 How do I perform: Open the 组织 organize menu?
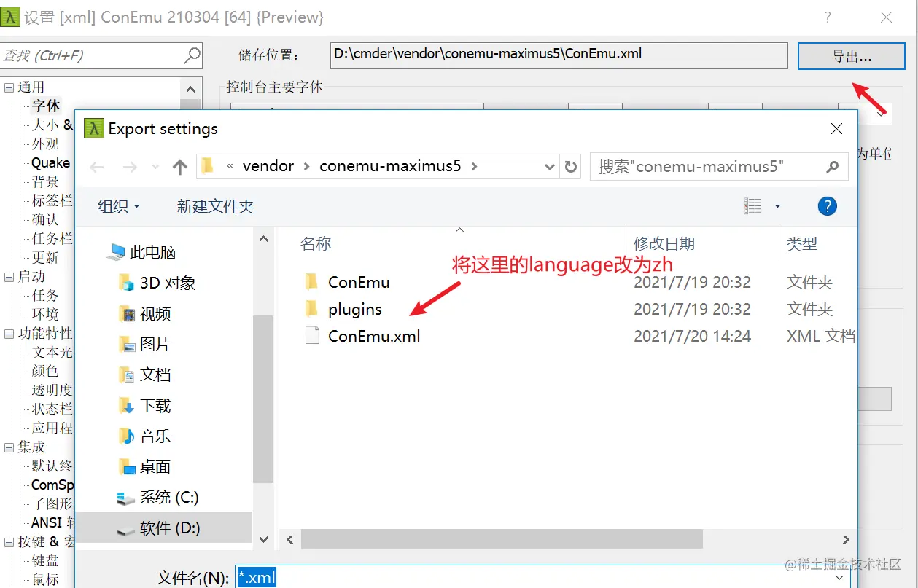tap(119, 206)
